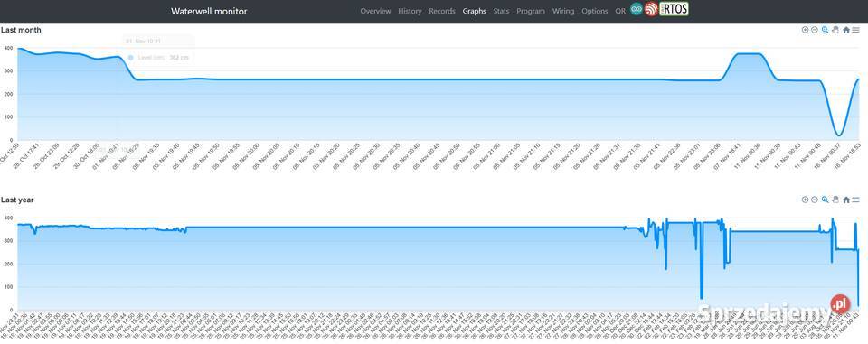This screenshot has width=868, height=344.
Task: Zoom in on Last month chart
Action: 805,30
